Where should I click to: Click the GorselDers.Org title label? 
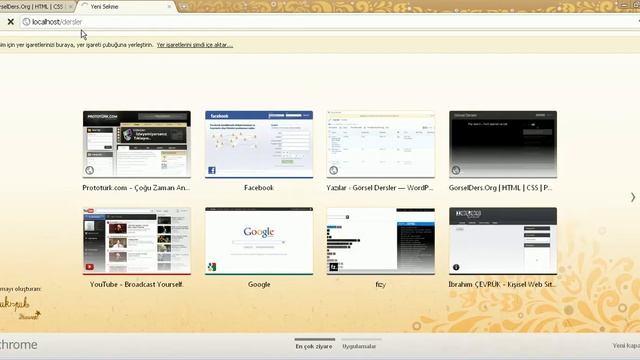tap(500, 188)
